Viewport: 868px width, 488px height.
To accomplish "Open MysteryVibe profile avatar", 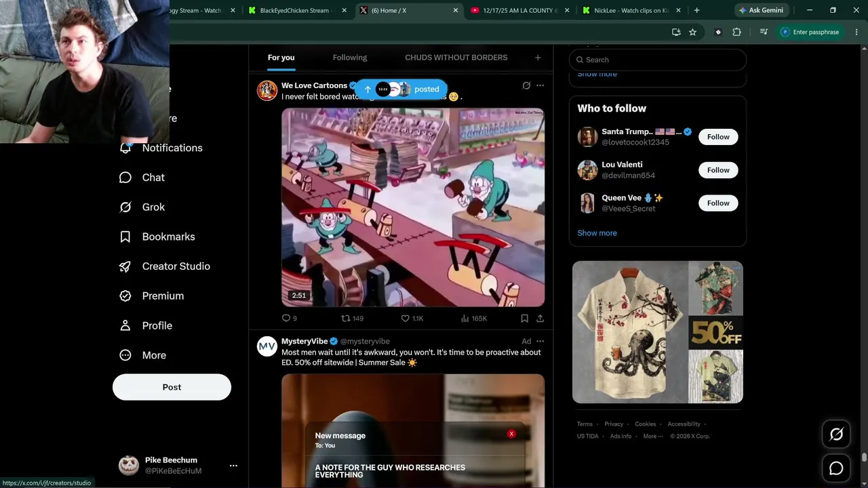I will click(x=267, y=346).
